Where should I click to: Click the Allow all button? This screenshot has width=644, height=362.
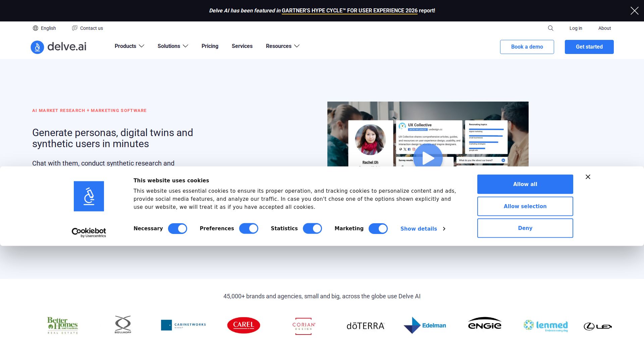[x=525, y=184]
